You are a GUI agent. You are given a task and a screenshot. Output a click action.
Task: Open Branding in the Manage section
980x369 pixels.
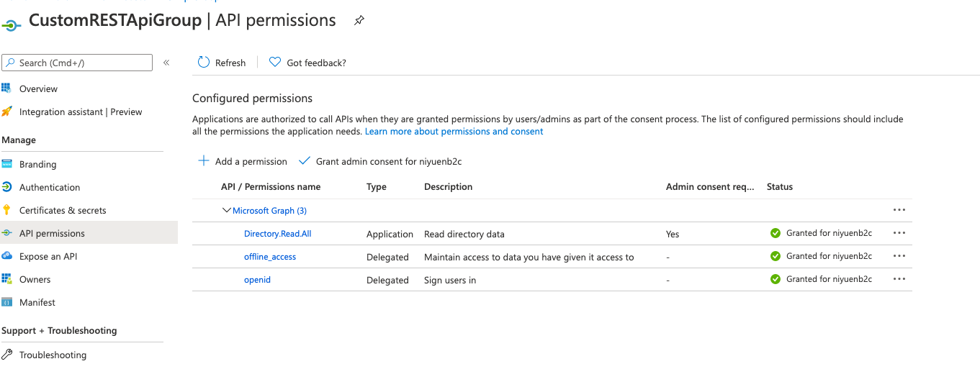click(x=37, y=164)
